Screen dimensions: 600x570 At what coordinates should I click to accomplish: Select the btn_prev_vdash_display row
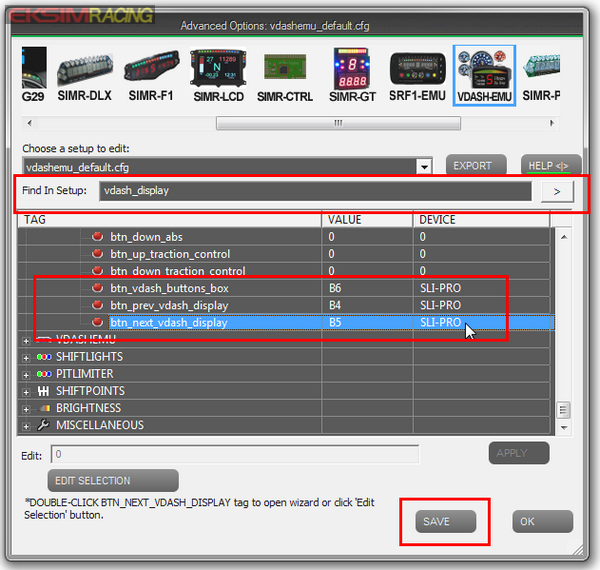286,305
